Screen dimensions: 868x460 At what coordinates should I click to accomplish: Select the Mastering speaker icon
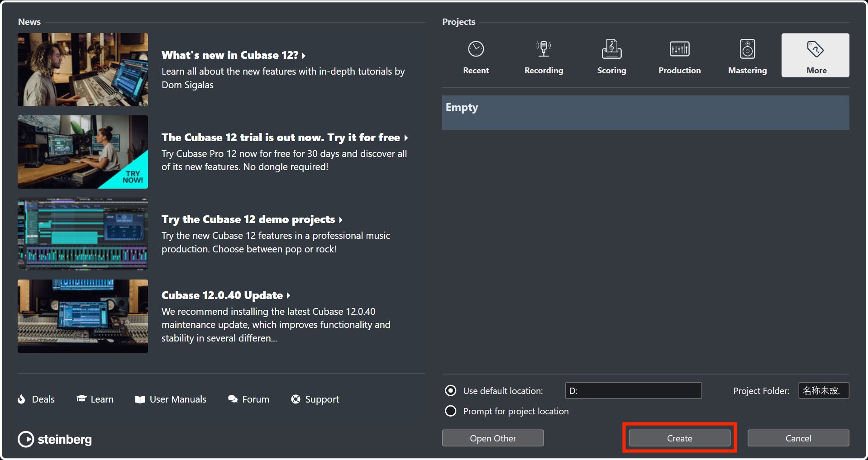coord(747,49)
